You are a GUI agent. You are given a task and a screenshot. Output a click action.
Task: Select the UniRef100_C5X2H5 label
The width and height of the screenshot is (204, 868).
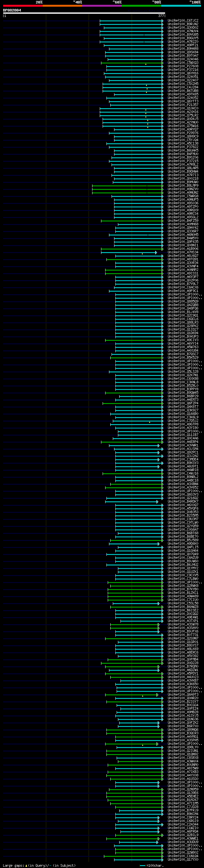[x=183, y=84]
